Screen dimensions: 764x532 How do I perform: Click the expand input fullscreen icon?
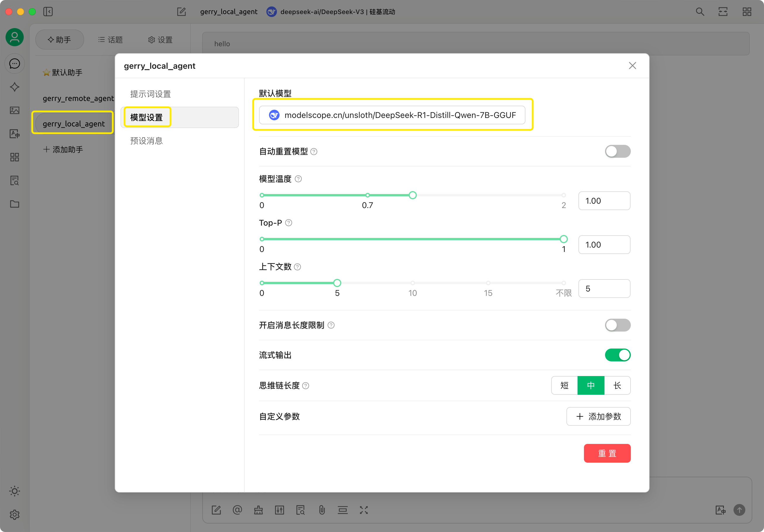point(364,510)
